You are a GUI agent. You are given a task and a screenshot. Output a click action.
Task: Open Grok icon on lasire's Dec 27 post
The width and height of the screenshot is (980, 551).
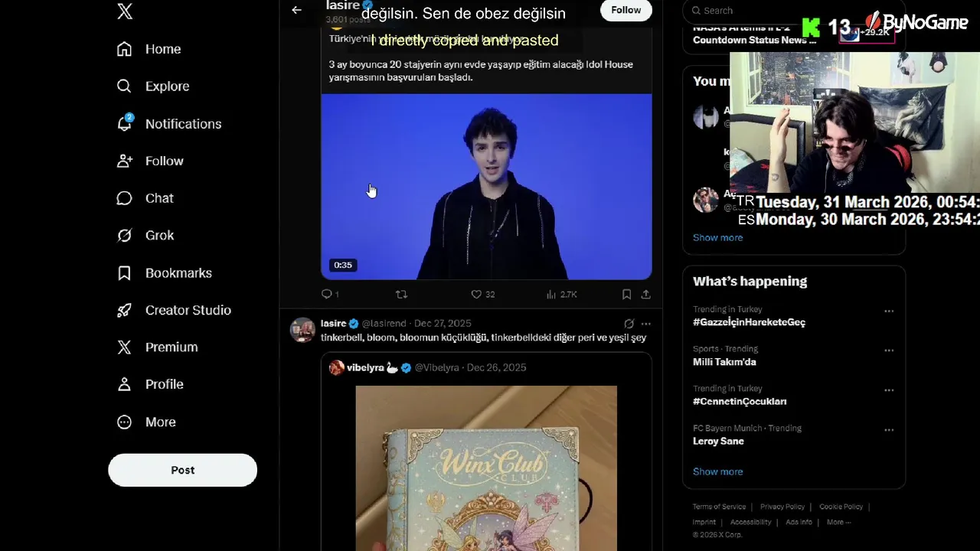[629, 324]
